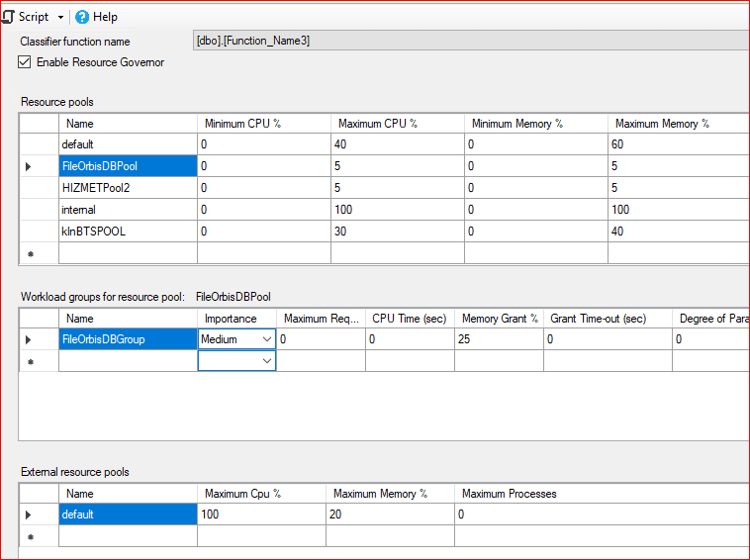Select the FileOrbisDBPool resource pool row
750x560 pixels.
(128, 166)
